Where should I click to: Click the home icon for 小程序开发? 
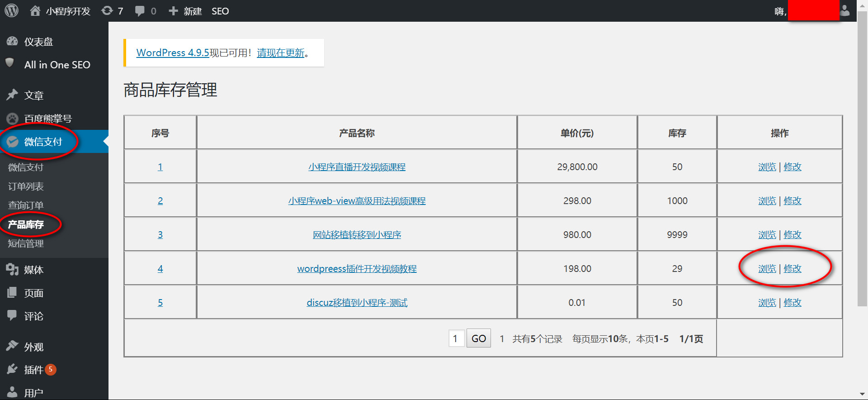(x=35, y=11)
